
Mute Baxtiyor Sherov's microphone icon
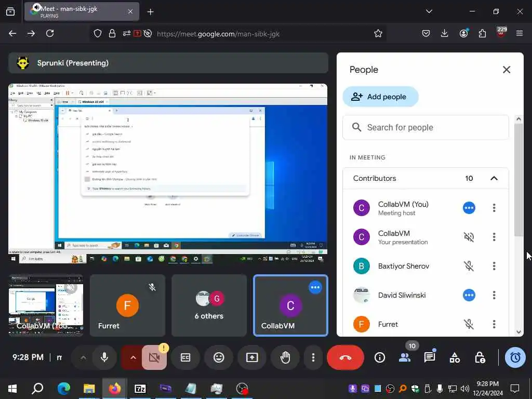click(469, 266)
